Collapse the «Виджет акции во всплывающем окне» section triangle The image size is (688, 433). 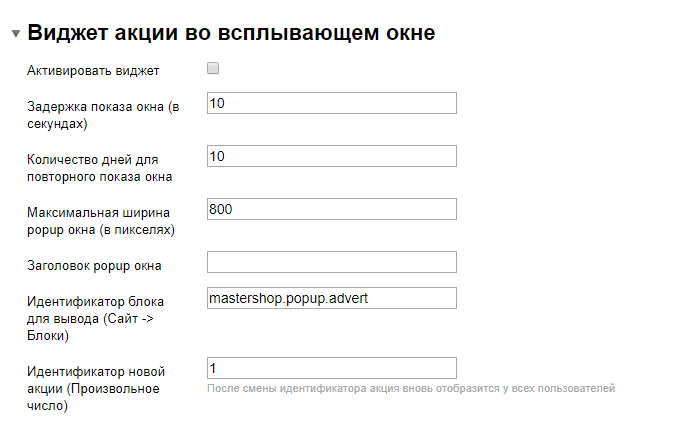pyautogui.click(x=16, y=34)
